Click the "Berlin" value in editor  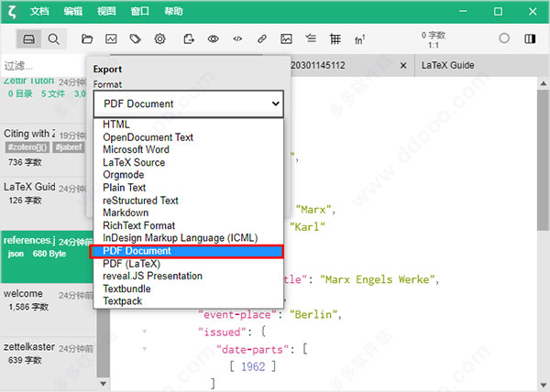[313, 314]
